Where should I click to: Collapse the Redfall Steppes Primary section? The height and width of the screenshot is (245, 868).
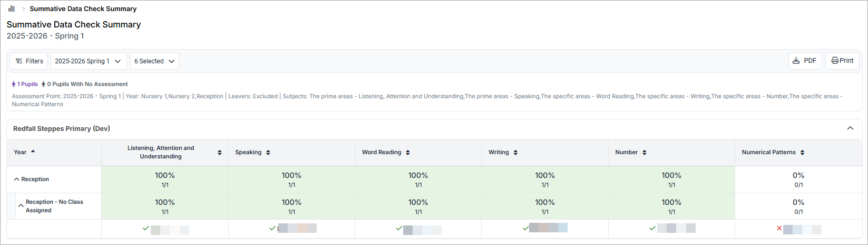pos(850,128)
